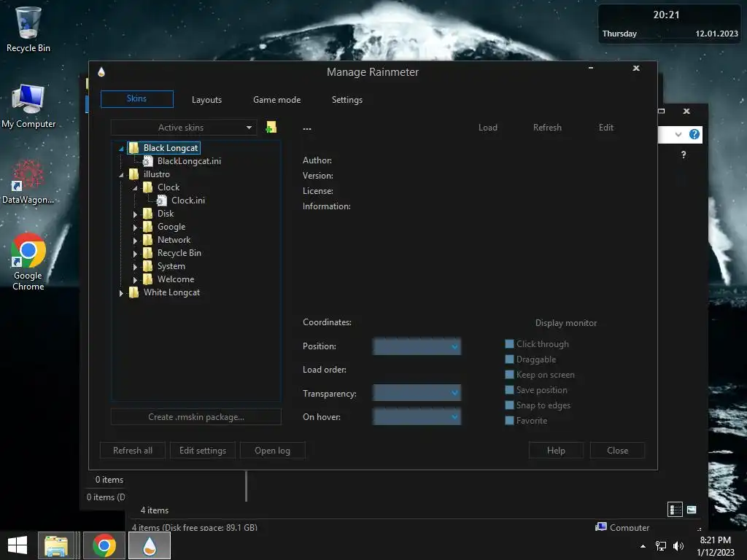Open the Windows Start button
The image size is (747, 560).
tap(18, 545)
